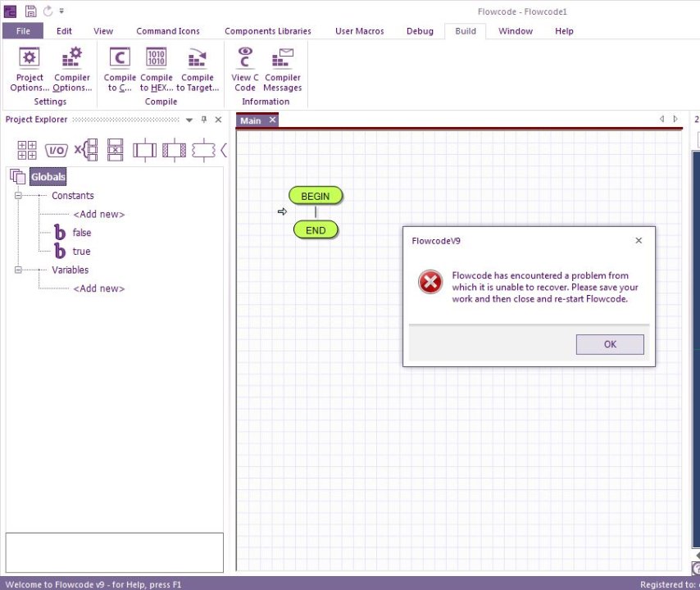Click the stacked boxes with x icon
Viewport: 700px width, 590px height.
[x=116, y=149]
